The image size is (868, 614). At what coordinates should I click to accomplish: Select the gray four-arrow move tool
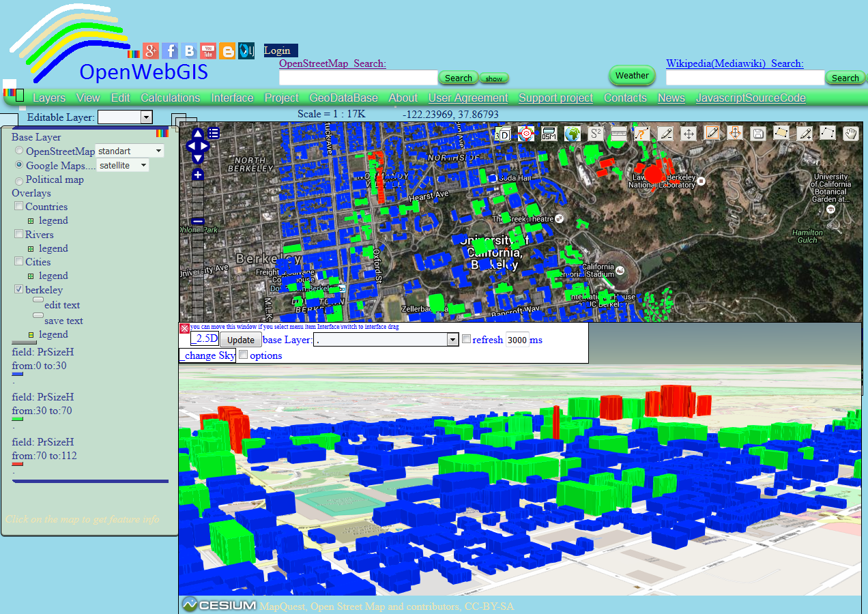point(689,134)
